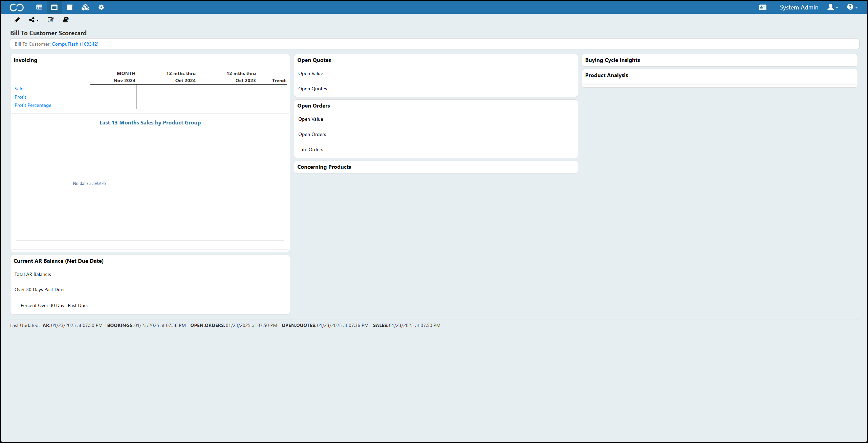Click the Sales link under Invoicing

[20, 89]
